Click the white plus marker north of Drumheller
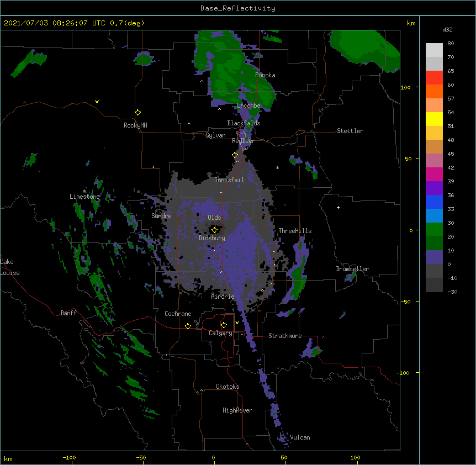This screenshot has width=476, height=465. (338, 207)
